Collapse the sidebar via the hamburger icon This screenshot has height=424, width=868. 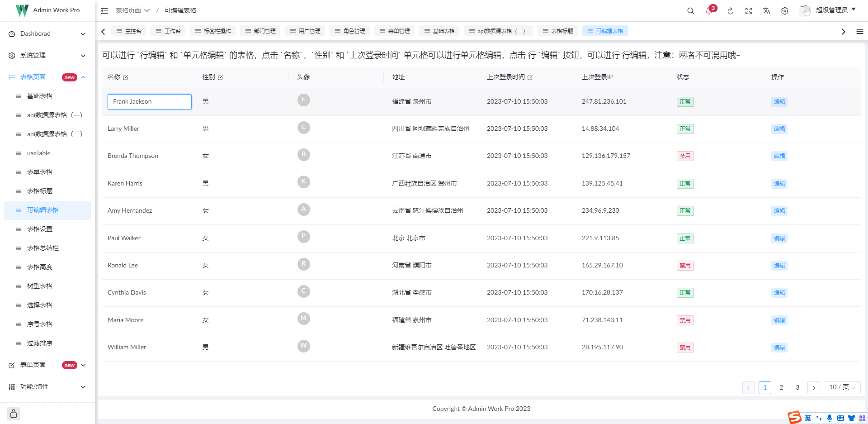click(x=104, y=10)
